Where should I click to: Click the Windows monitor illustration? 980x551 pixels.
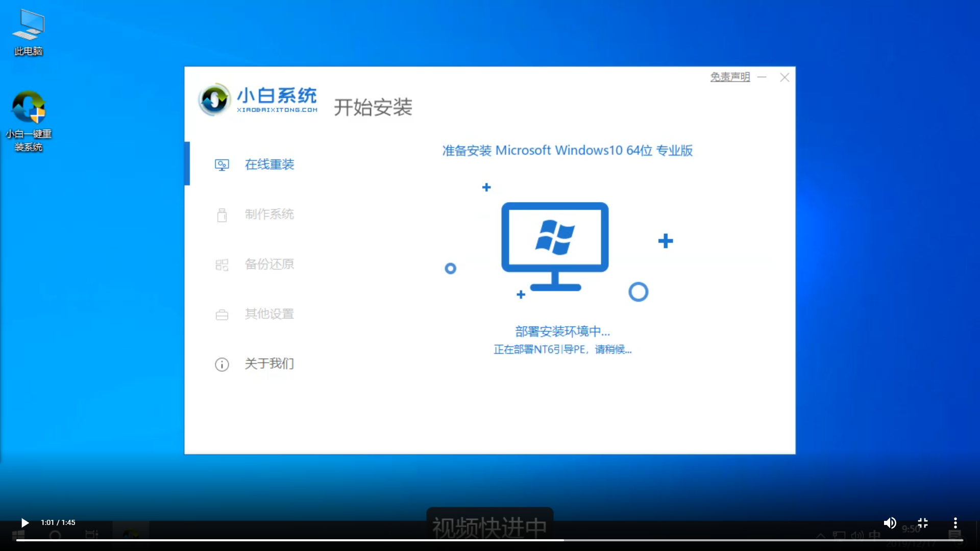click(555, 246)
